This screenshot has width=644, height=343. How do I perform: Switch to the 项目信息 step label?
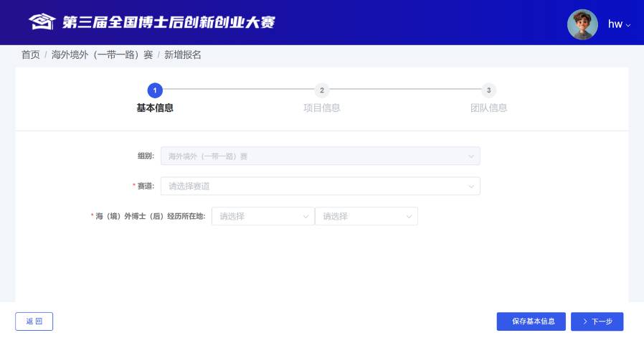pyautogui.click(x=322, y=108)
